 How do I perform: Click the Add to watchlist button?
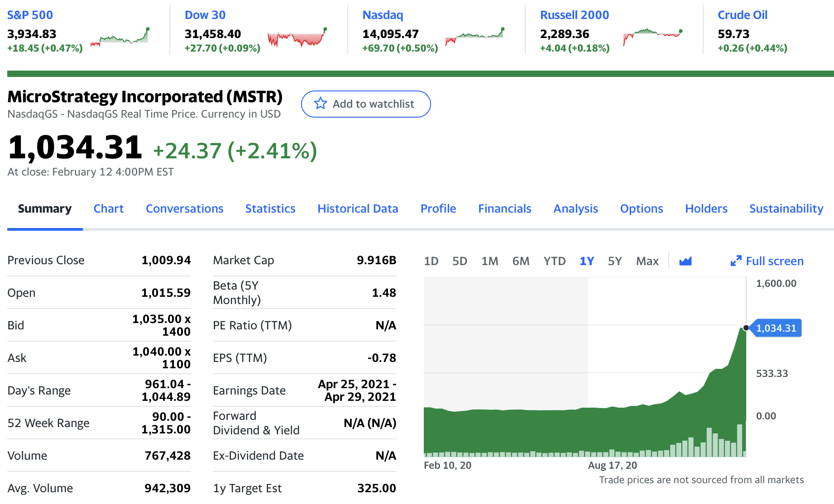366,104
